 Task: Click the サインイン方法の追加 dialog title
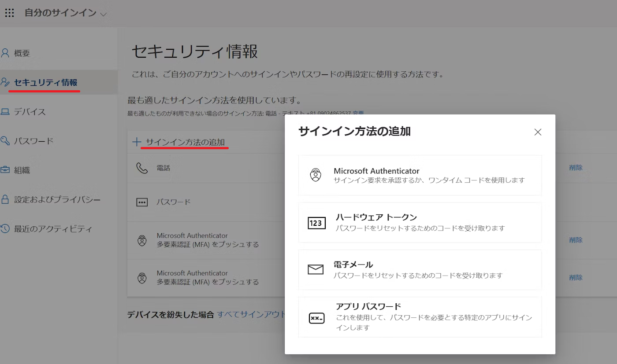tap(354, 131)
